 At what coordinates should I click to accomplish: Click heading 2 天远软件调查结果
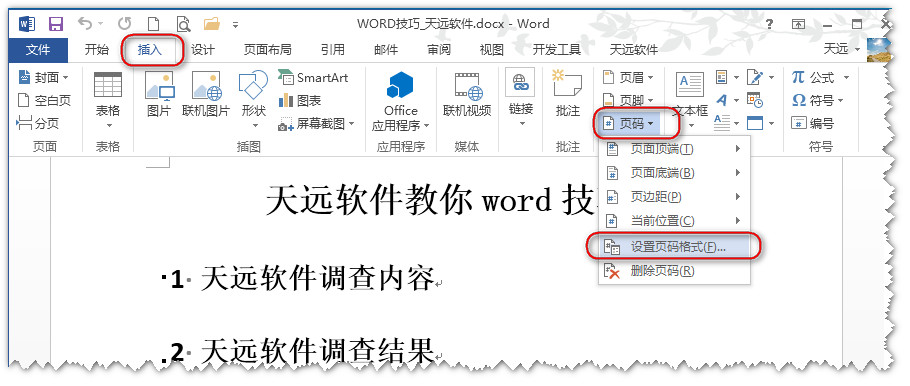coord(318,352)
